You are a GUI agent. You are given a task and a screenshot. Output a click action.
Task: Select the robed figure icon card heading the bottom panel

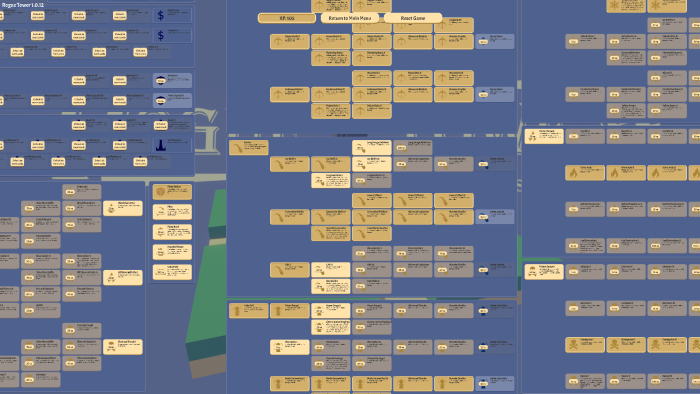pos(249,311)
